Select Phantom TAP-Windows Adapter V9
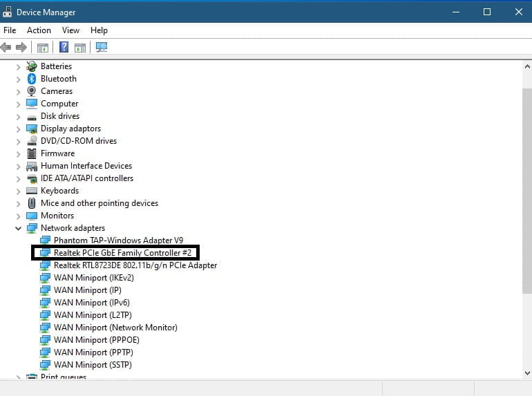The image size is (532, 396). pyautogui.click(x=118, y=241)
